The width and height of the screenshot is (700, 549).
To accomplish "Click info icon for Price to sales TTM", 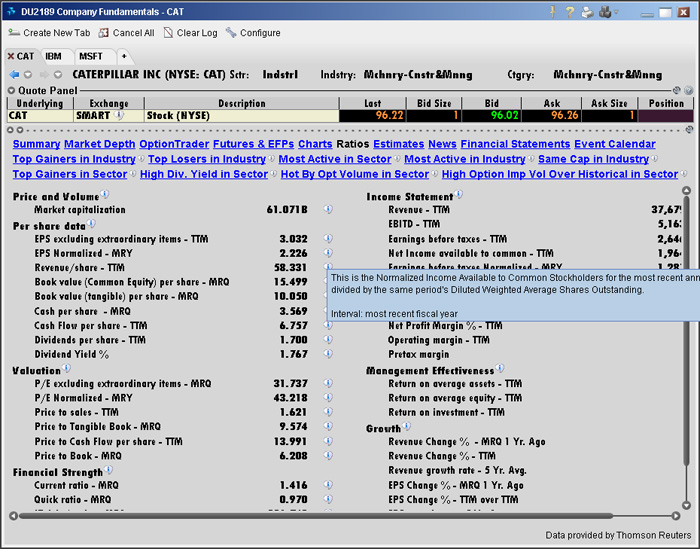I will (328, 412).
